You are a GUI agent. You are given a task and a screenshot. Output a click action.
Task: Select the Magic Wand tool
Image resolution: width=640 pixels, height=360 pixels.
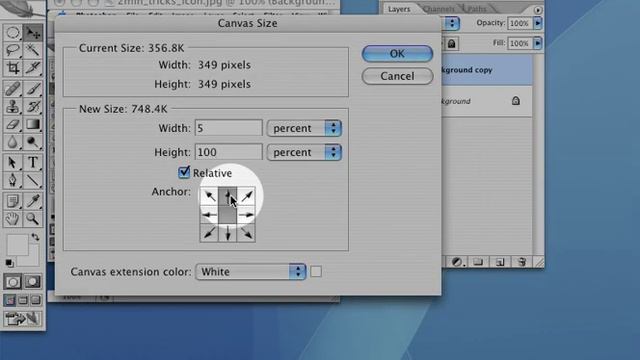tap(33, 50)
